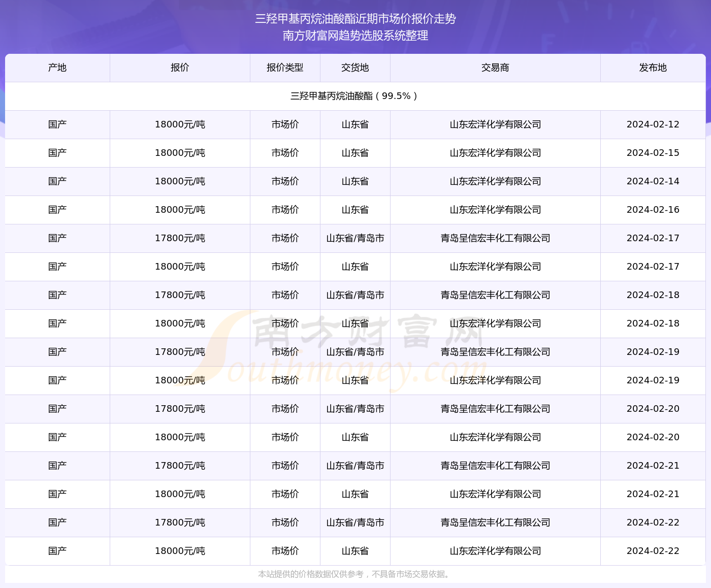Select the date cell 2024-02-15
Viewport: 711px width, 588px height.
[653, 153]
